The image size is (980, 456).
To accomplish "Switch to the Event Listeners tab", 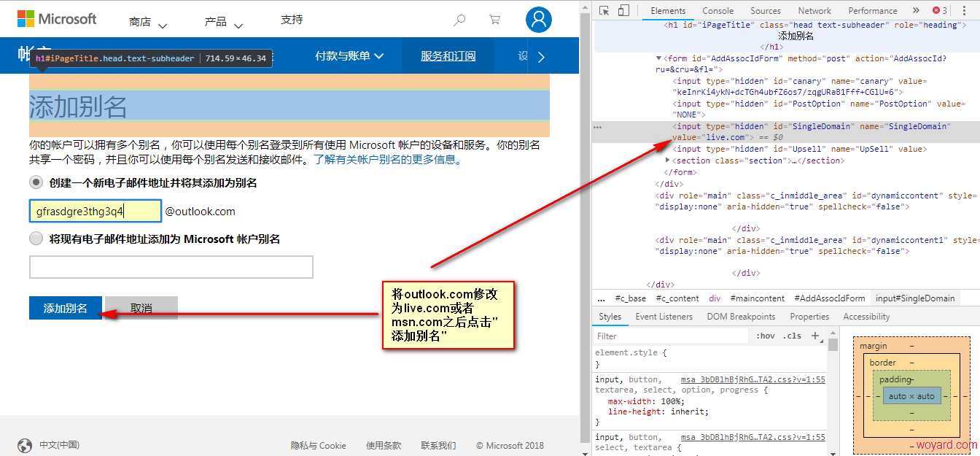I will (664, 317).
